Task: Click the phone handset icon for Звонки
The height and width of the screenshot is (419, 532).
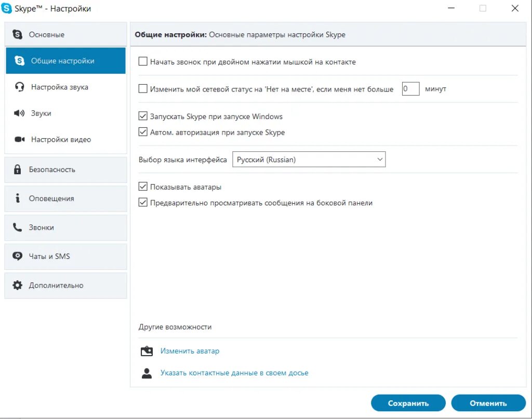Action: point(18,227)
